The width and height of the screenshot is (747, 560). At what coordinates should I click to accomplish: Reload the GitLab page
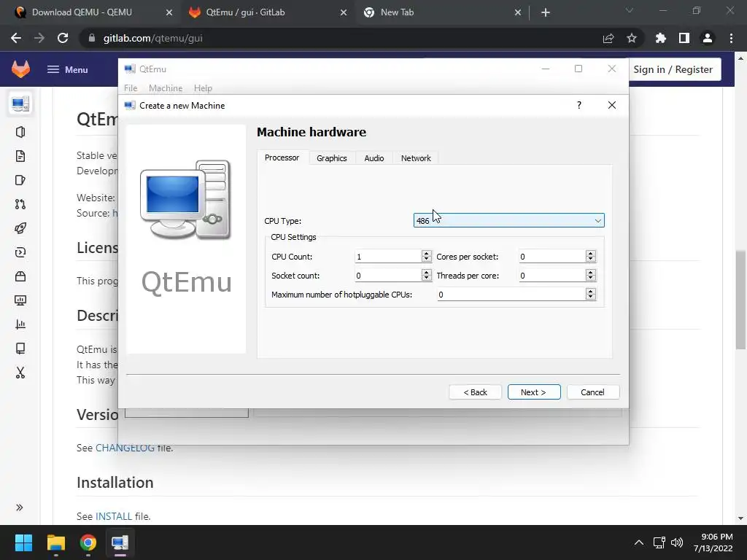coord(63,38)
